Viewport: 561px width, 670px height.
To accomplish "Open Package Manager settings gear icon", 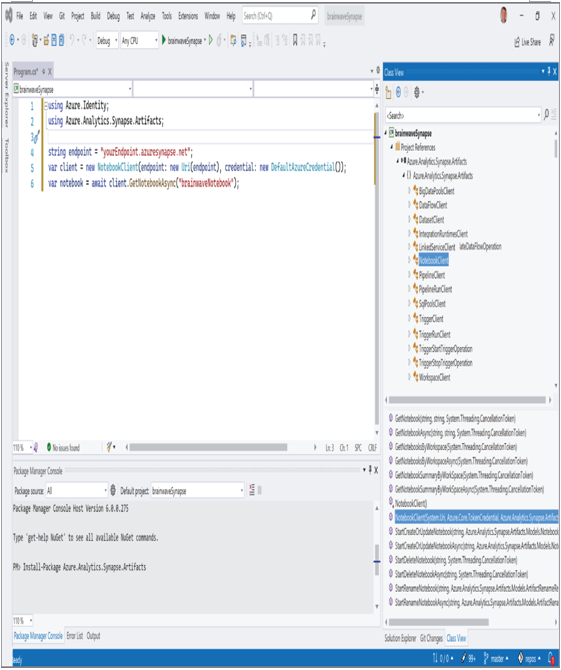I will 113,490.
